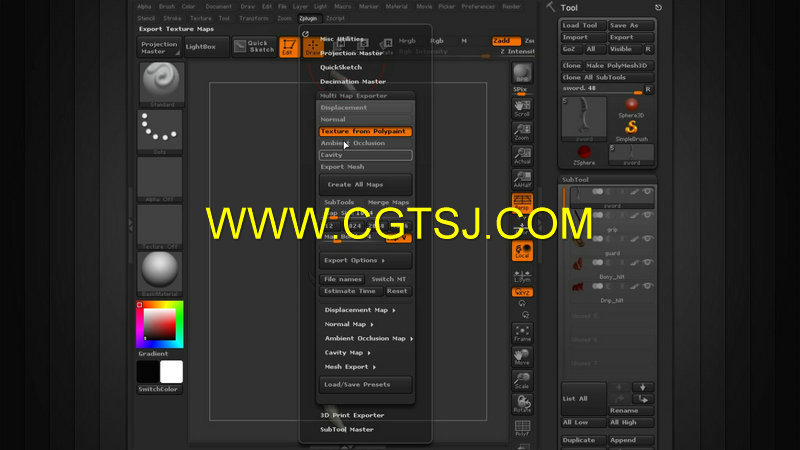Open the Preferences menu
The height and width of the screenshot is (450, 800).
click(478, 7)
